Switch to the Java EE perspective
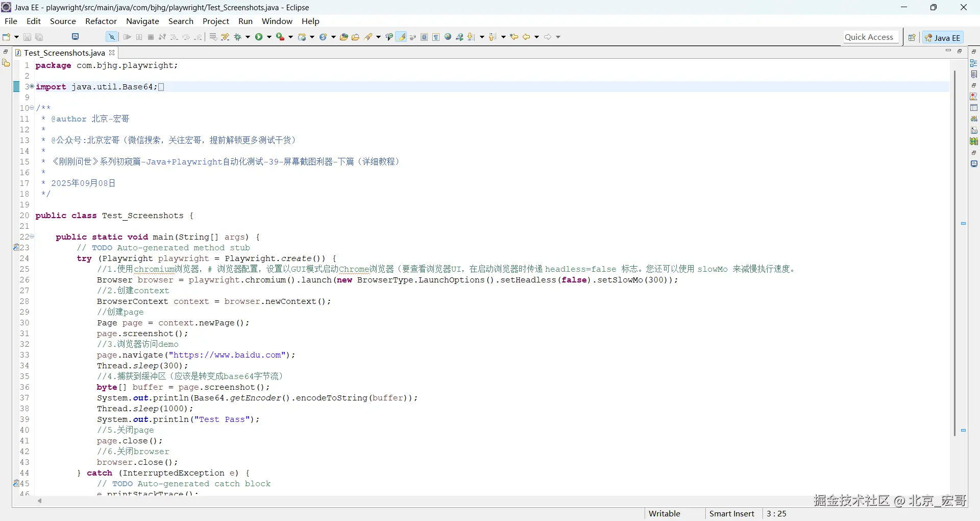Screen dimensions: 980x521 coord(943,37)
